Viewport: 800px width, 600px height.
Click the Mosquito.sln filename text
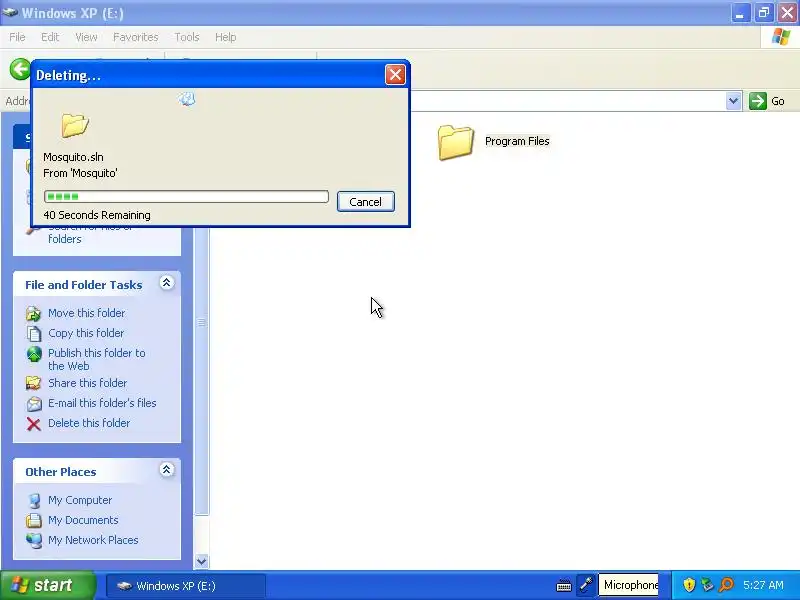(73, 157)
